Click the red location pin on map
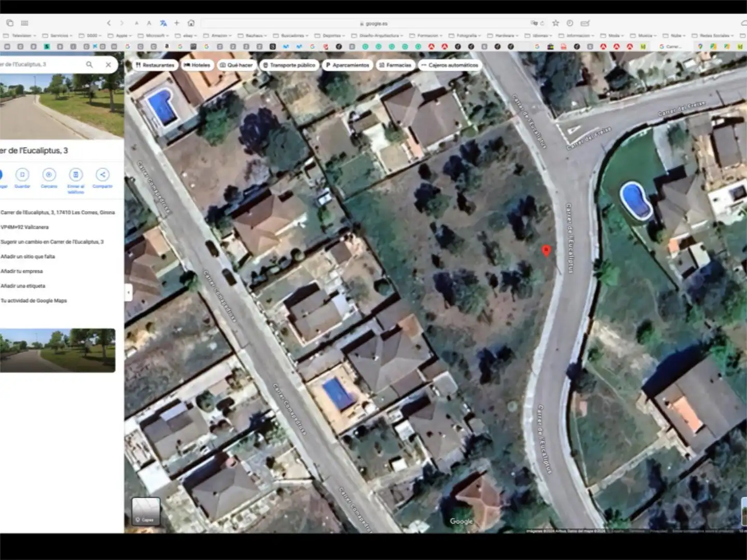Screen dimensions: 747x560 (546, 251)
